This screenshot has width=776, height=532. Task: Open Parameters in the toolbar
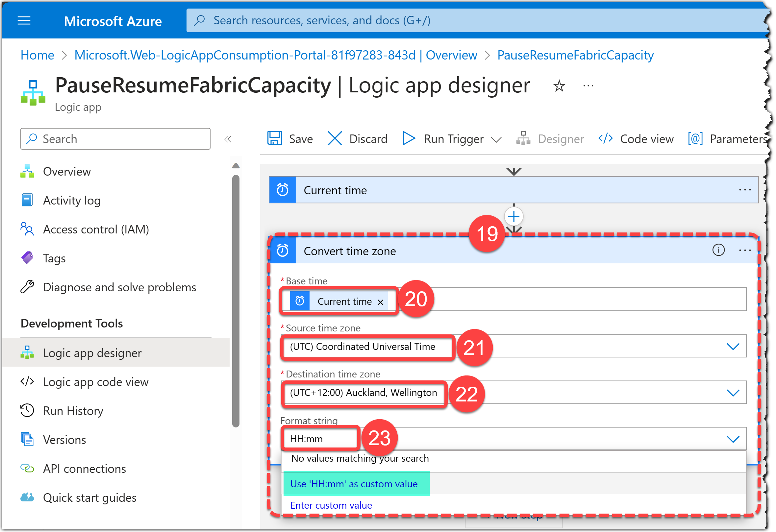[x=728, y=139]
